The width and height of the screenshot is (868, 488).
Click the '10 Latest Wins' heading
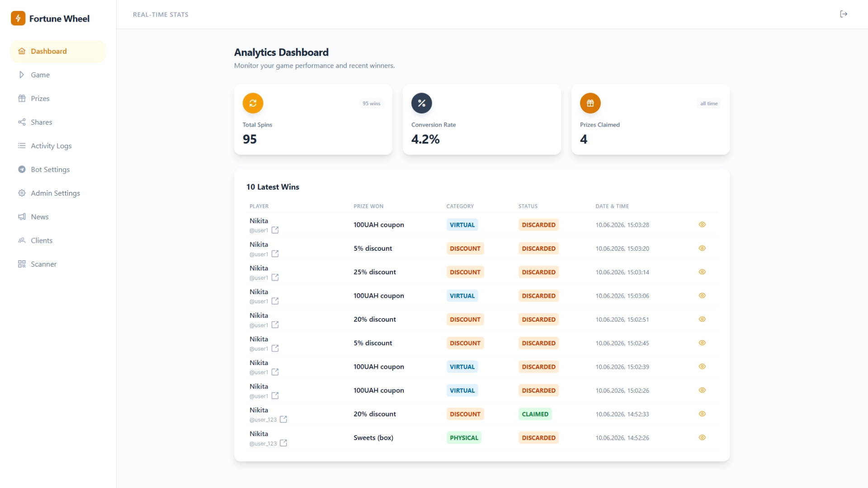tap(273, 187)
